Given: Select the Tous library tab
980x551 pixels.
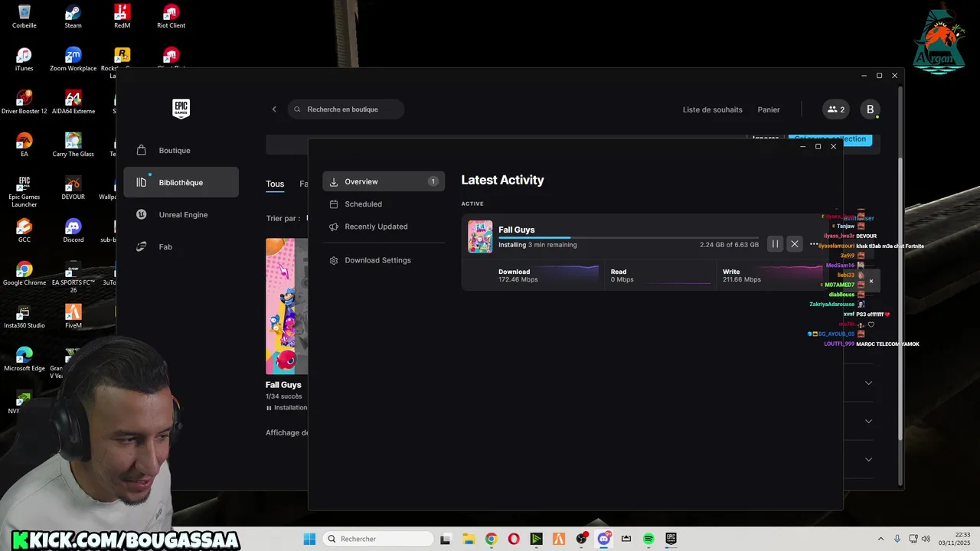Looking at the screenshot, I should coord(275,184).
